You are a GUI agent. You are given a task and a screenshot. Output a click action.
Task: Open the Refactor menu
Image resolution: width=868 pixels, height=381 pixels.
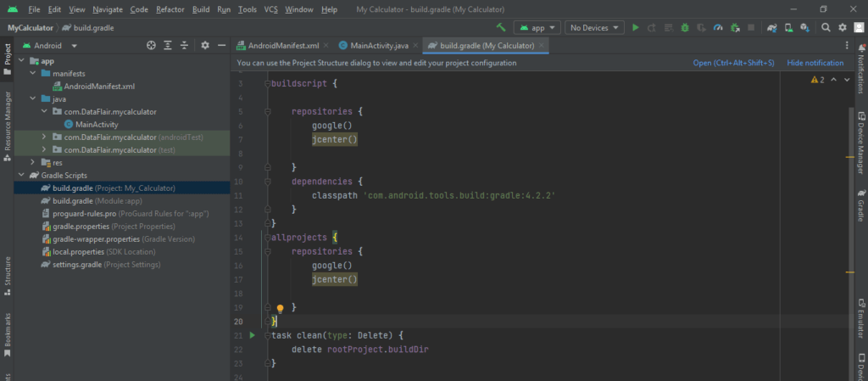pyautogui.click(x=170, y=9)
